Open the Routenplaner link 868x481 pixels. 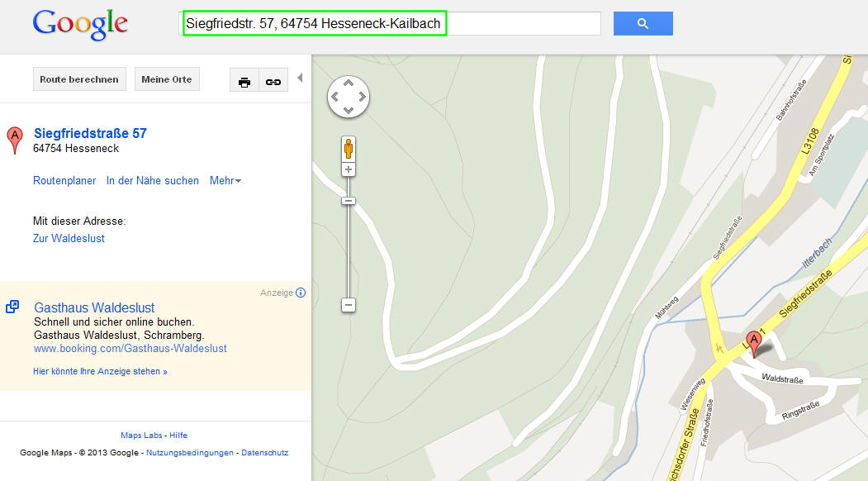point(64,181)
